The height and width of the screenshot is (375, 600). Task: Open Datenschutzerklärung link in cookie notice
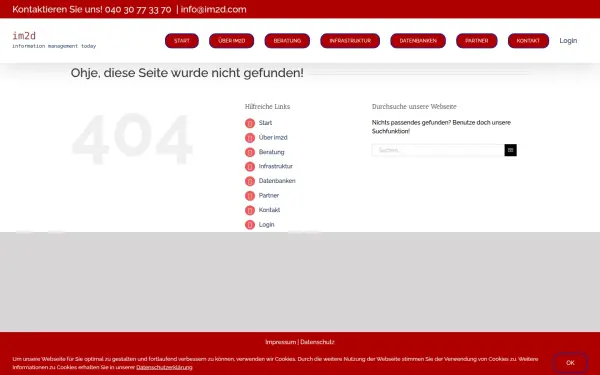pyautogui.click(x=164, y=367)
